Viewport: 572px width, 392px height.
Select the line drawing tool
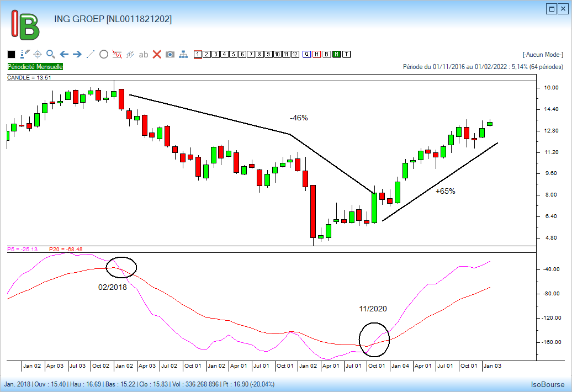click(x=91, y=54)
